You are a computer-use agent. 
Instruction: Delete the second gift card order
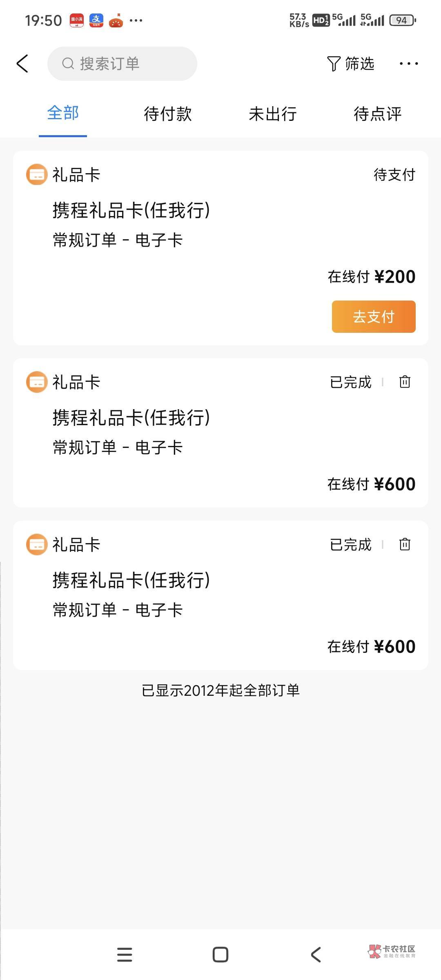405,382
